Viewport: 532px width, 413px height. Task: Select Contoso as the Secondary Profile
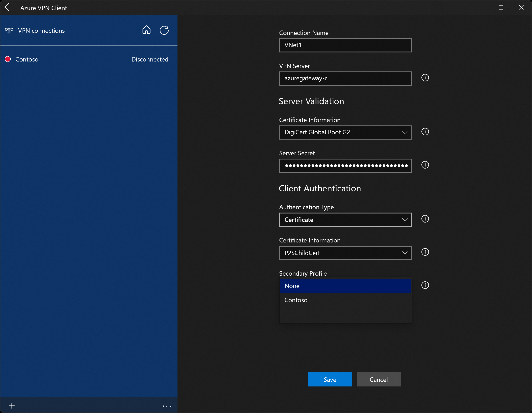[x=296, y=300]
